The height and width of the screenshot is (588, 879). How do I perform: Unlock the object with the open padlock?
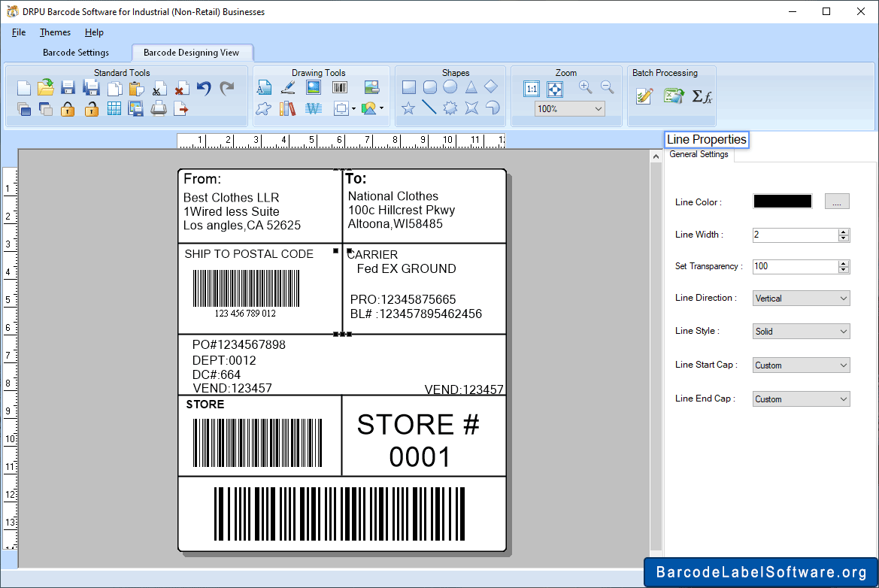(x=91, y=109)
